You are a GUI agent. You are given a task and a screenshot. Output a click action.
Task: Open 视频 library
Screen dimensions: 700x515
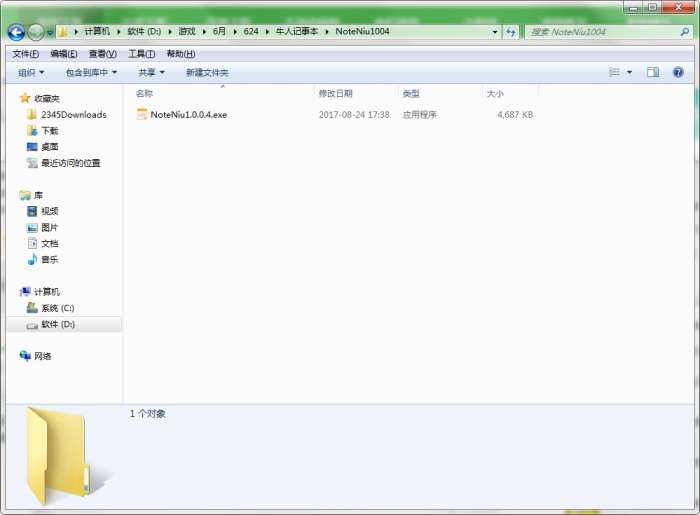click(x=50, y=211)
